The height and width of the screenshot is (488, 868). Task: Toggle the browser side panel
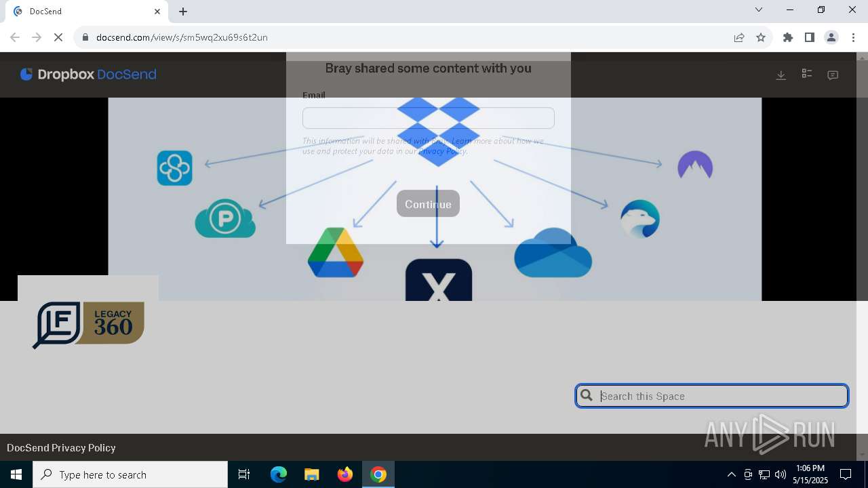point(810,37)
